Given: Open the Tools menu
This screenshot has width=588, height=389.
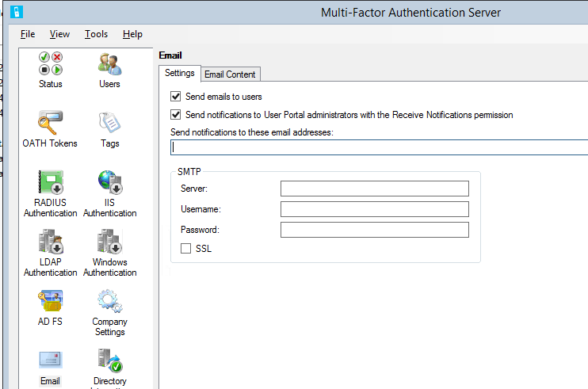Looking at the screenshot, I should tap(96, 34).
